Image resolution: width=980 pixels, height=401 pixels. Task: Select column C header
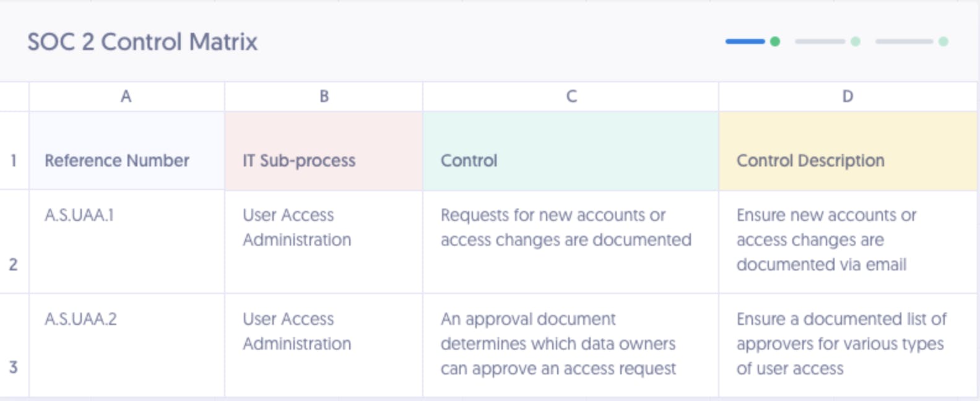pyautogui.click(x=571, y=97)
